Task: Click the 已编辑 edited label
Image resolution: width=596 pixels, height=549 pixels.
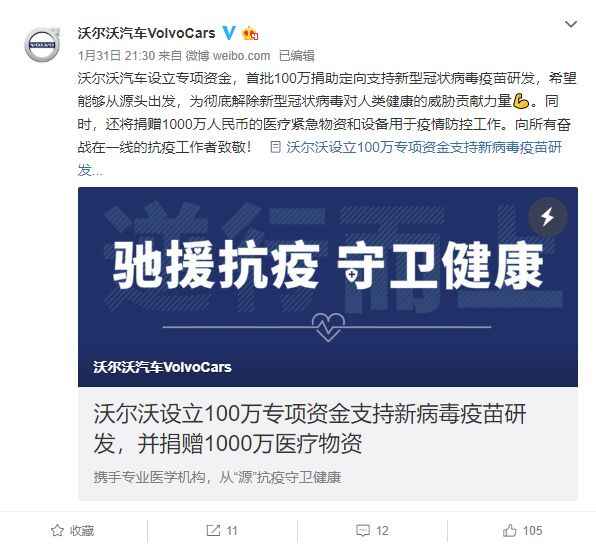Action: 296,56
